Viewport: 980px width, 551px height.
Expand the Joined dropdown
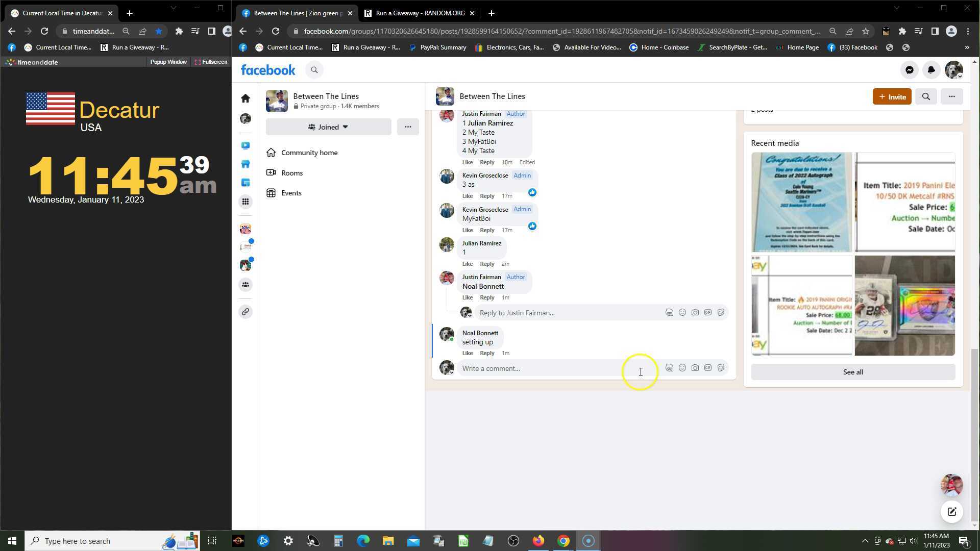pyautogui.click(x=328, y=127)
